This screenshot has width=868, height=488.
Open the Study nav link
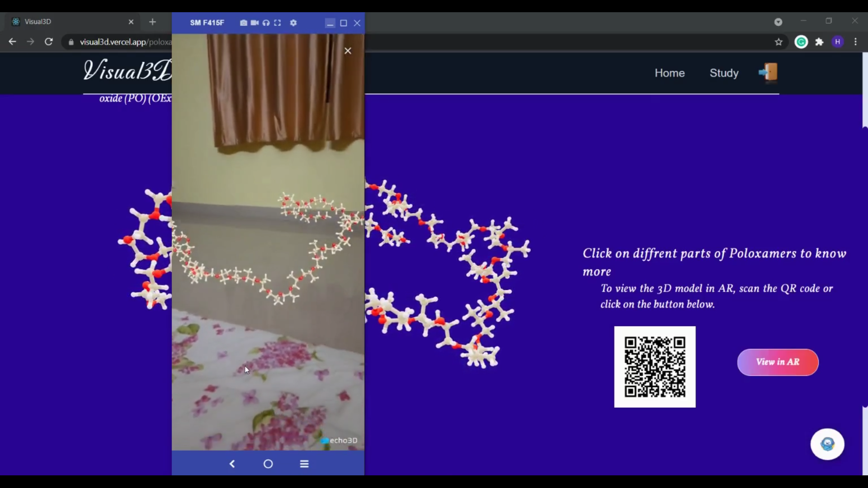click(724, 73)
